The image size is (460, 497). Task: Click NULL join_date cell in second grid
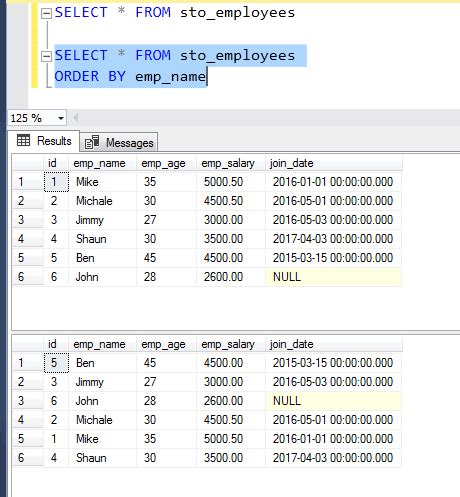click(x=333, y=401)
